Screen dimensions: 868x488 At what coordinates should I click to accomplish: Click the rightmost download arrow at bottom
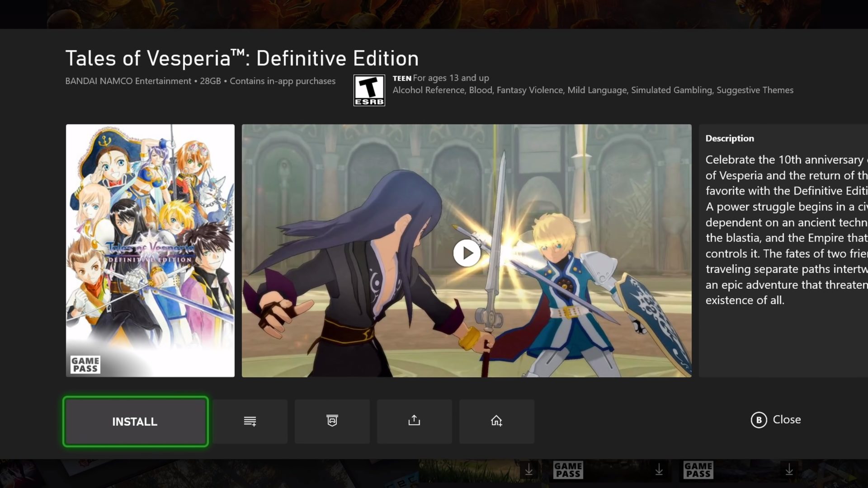click(789, 470)
